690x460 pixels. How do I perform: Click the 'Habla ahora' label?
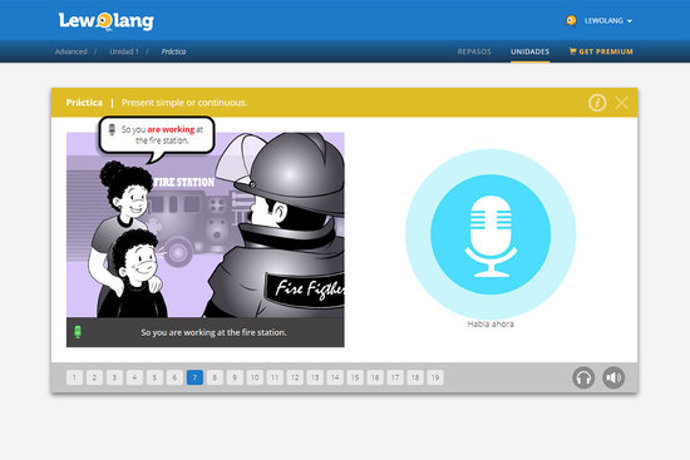pos(491,324)
